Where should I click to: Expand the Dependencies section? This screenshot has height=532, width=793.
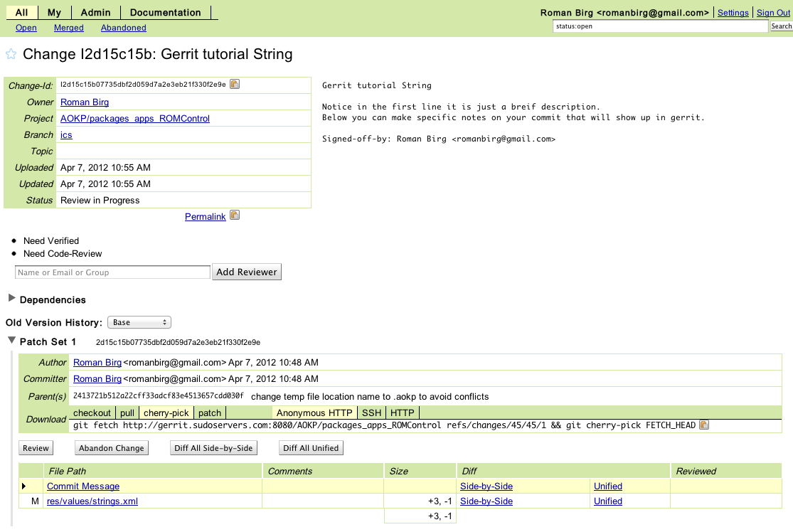tap(11, 299)
